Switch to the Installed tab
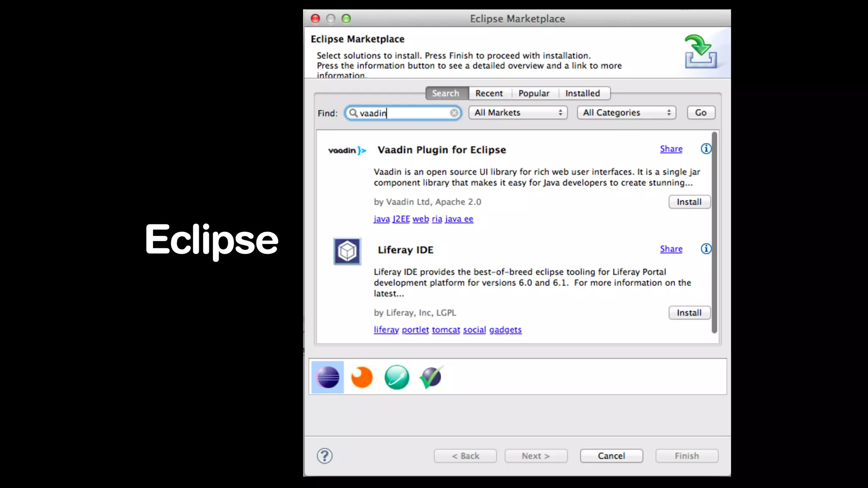 tap(582, 93)
